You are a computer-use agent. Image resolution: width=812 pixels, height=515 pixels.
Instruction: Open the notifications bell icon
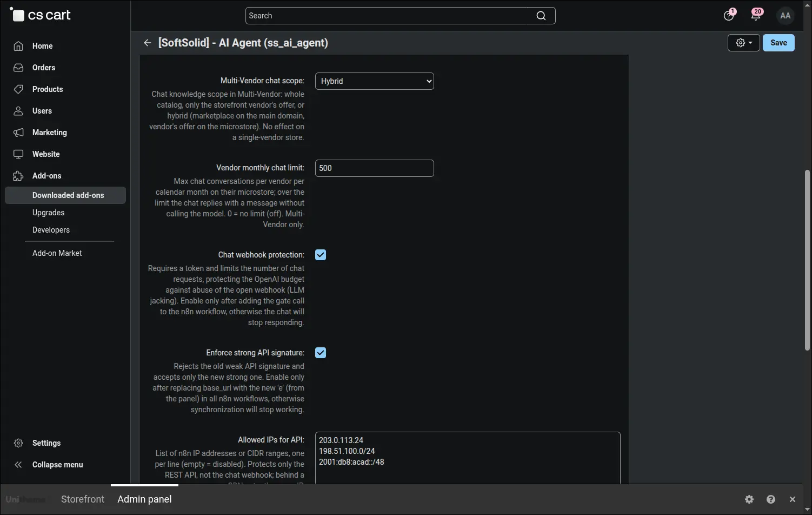tap(756, 15)
